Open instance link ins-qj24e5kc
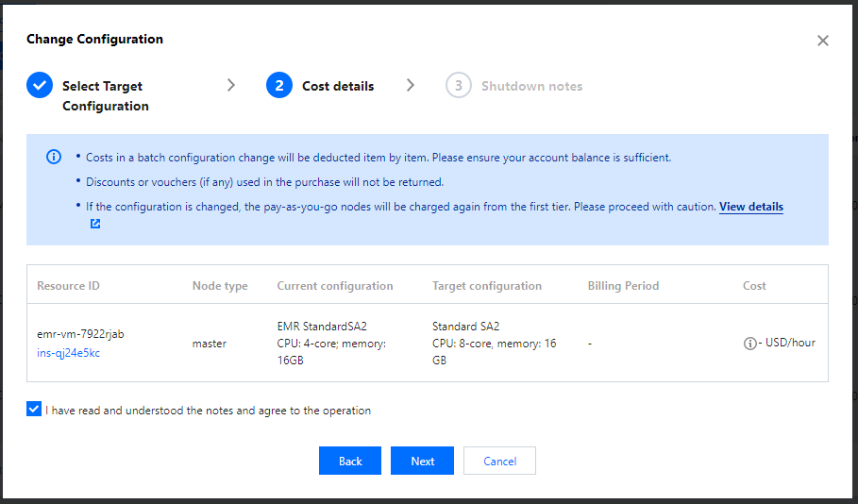Viewport: 858px width, 504px height. 68,353
